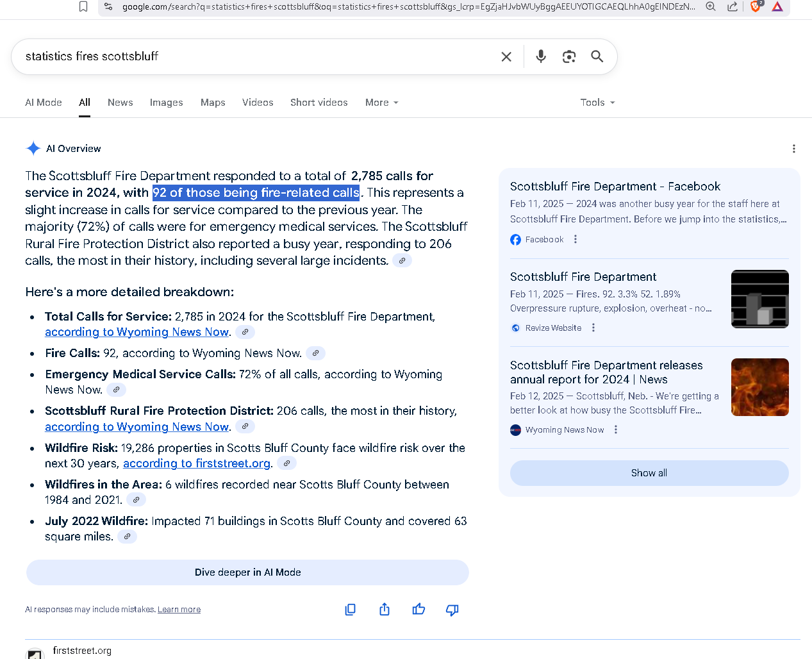Open source chip after 'several large incidents'
Screen dimensions: 812x659
point(402,261)
